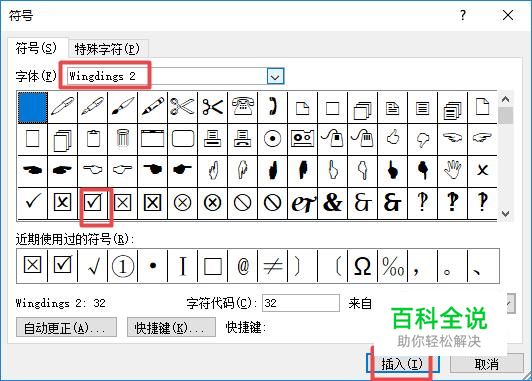This screenshot has height=381, width=532.
Task: Select the small x at end of third row
Action: pyautogui.click(x=482, y=171)
